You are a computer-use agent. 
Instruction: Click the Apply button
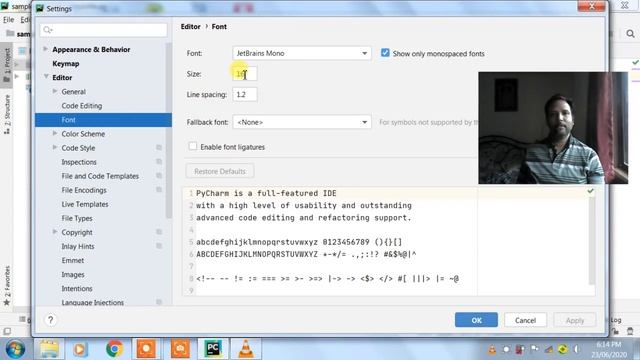click(575, 320)
